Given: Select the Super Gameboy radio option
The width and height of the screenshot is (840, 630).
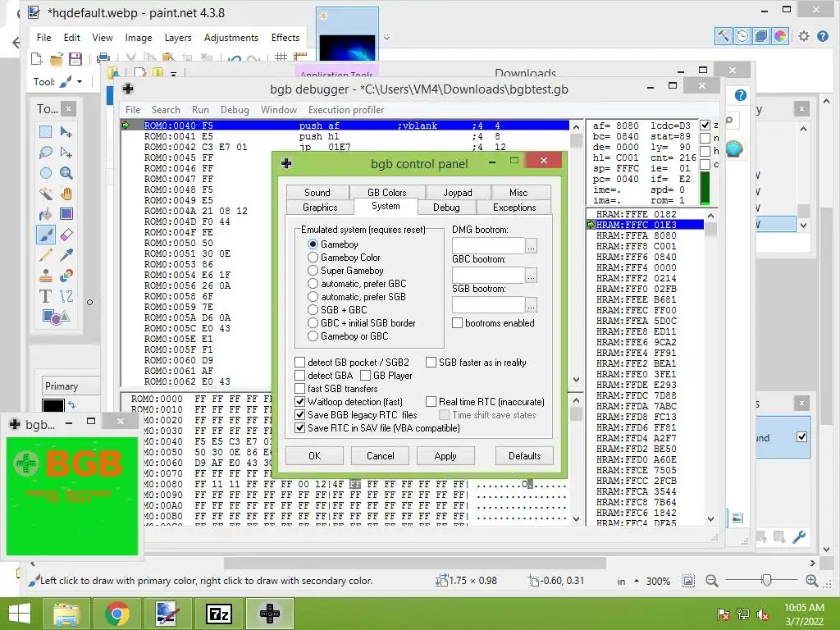Looking at the screenshot, I should click(313, 271).
